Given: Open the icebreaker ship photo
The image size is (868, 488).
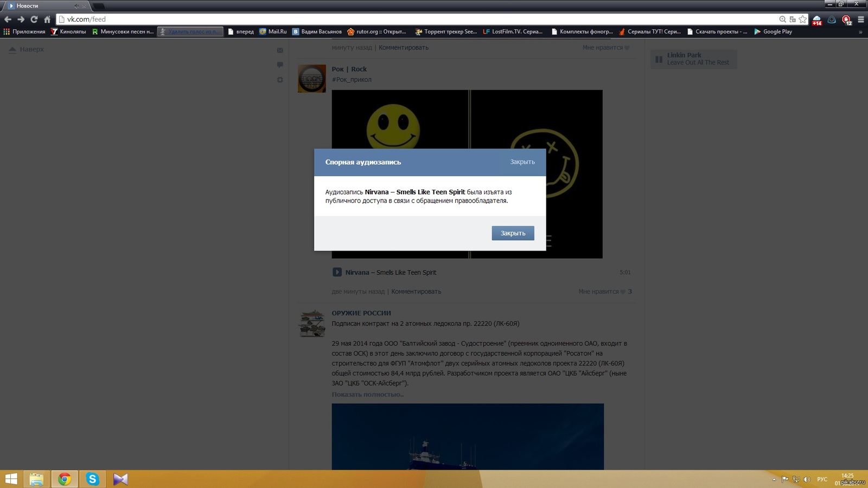Looking at the screenshot, I should tap(468, 436).
